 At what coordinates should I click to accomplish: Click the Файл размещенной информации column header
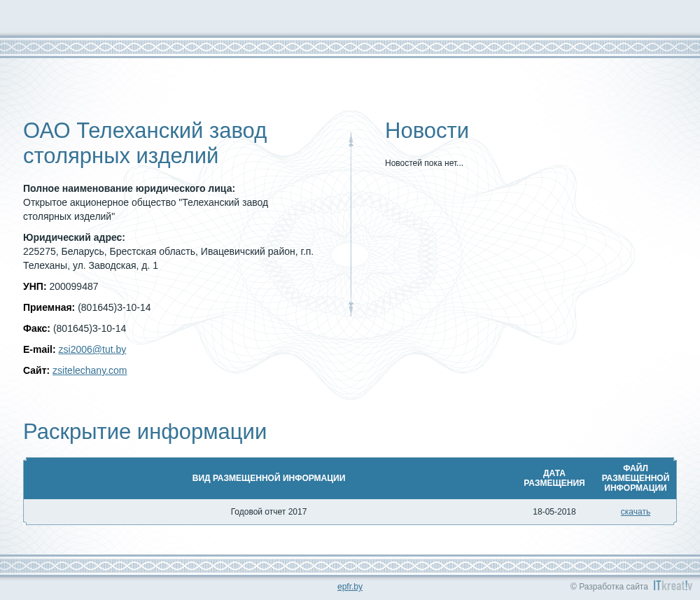click(636, 478)
